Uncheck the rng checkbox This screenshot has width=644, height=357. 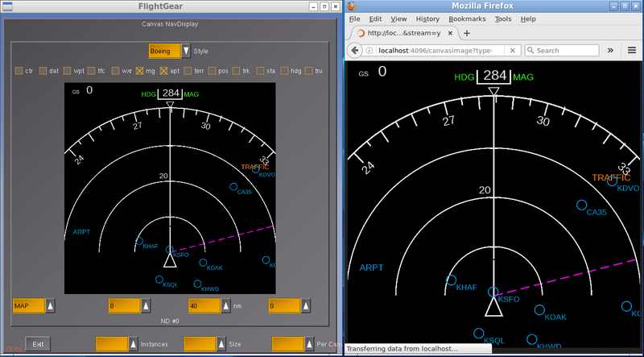(x=139, y=71)
